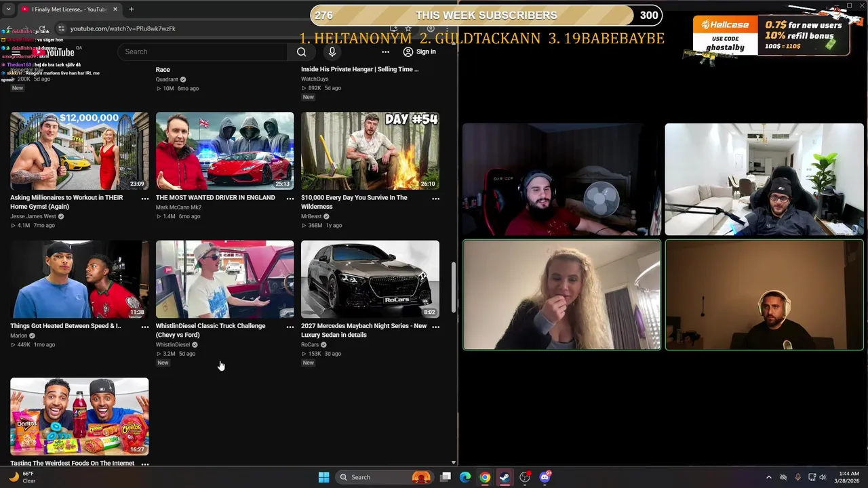Image resolution: width=868 pixels, height=488 pixels.
Task: Open the Marlon channel link
Action: pos(19,335)
